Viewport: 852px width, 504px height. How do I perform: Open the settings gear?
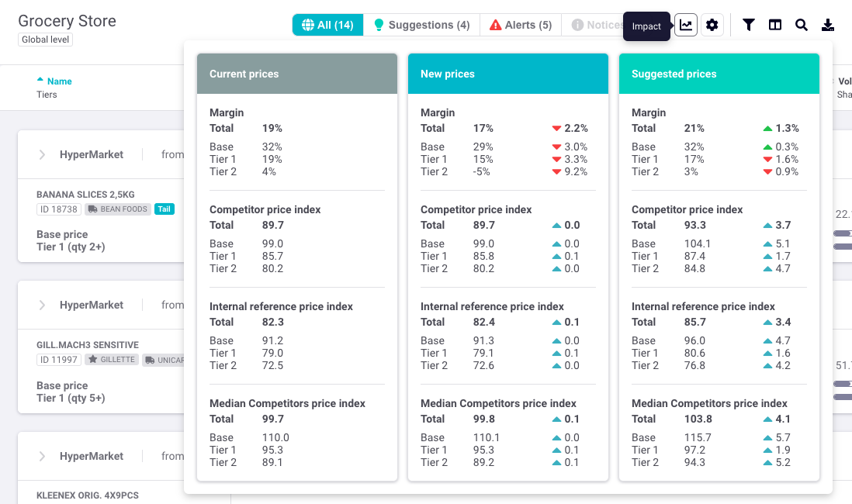(x=712, y=25)
